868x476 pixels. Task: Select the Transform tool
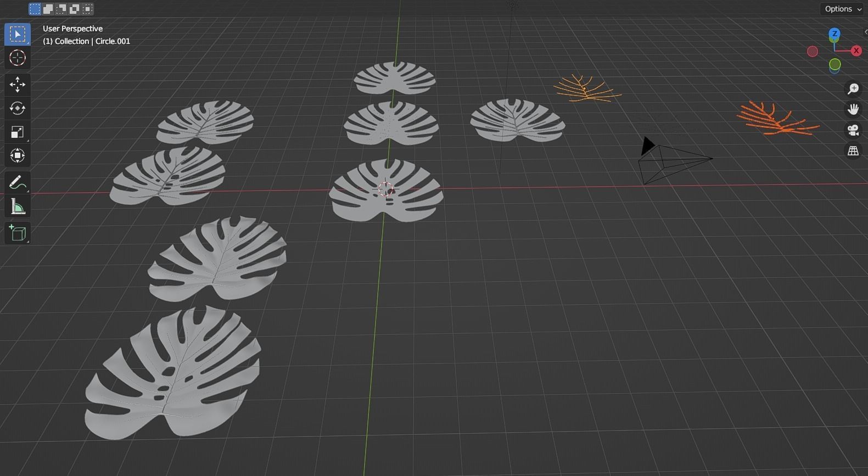[17, 155]
